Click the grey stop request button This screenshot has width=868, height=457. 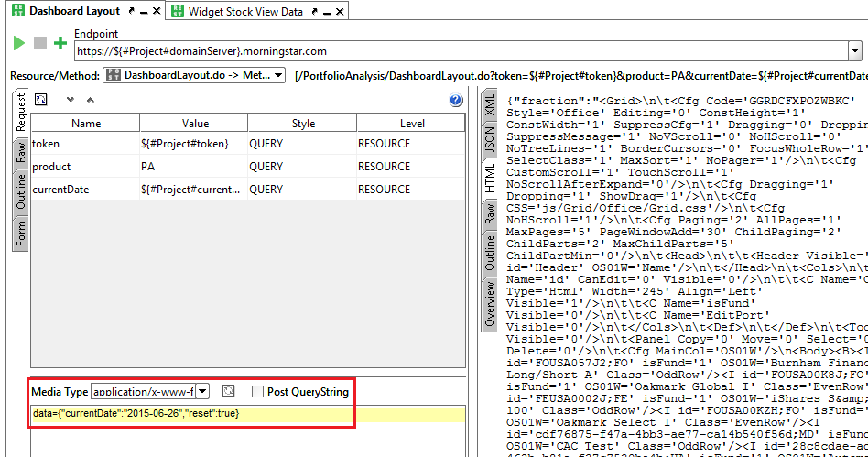click(40, 43)
